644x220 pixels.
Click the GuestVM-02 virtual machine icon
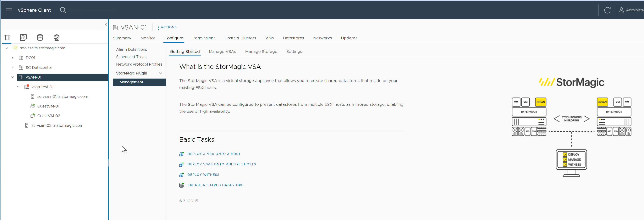(x=32, y=116)
